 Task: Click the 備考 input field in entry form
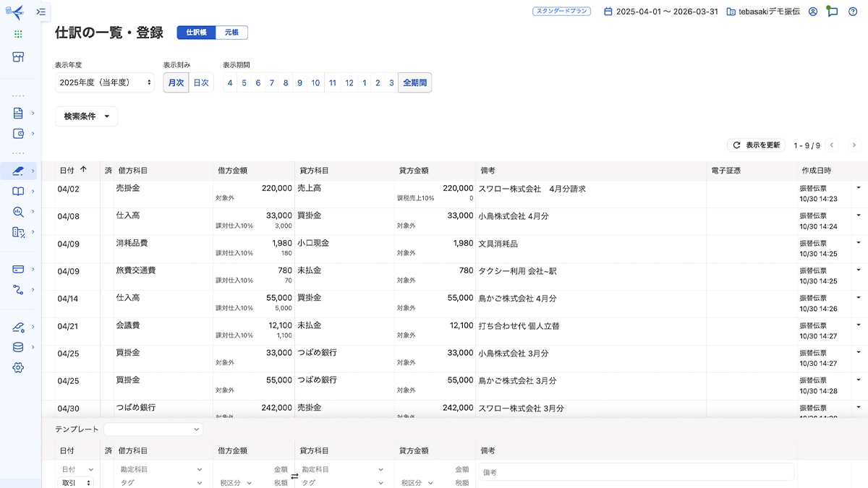point(637,472)
